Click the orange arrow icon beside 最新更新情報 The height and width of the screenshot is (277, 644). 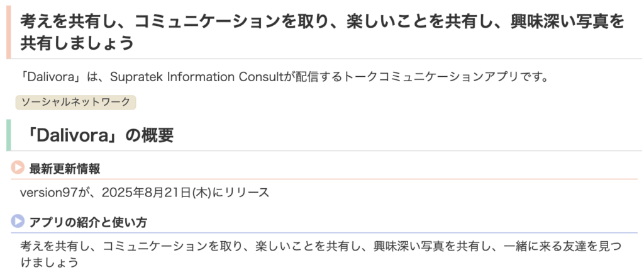18,167
